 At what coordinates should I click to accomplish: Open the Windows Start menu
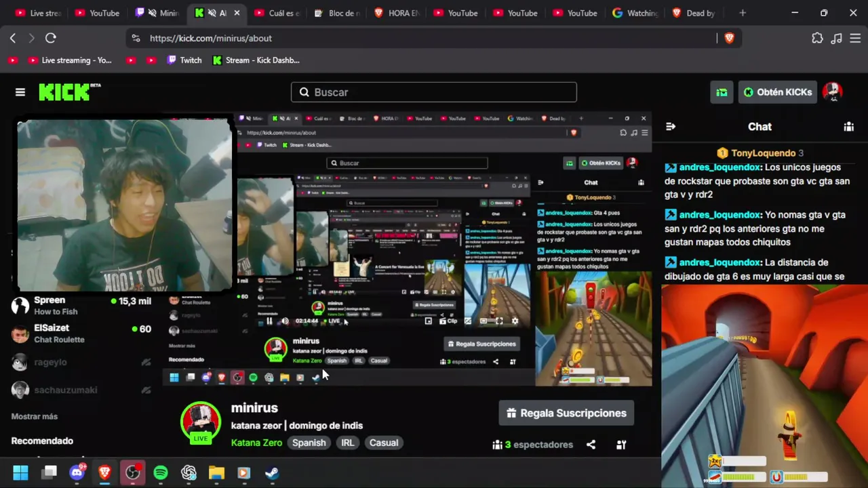(x=20, y=473)
